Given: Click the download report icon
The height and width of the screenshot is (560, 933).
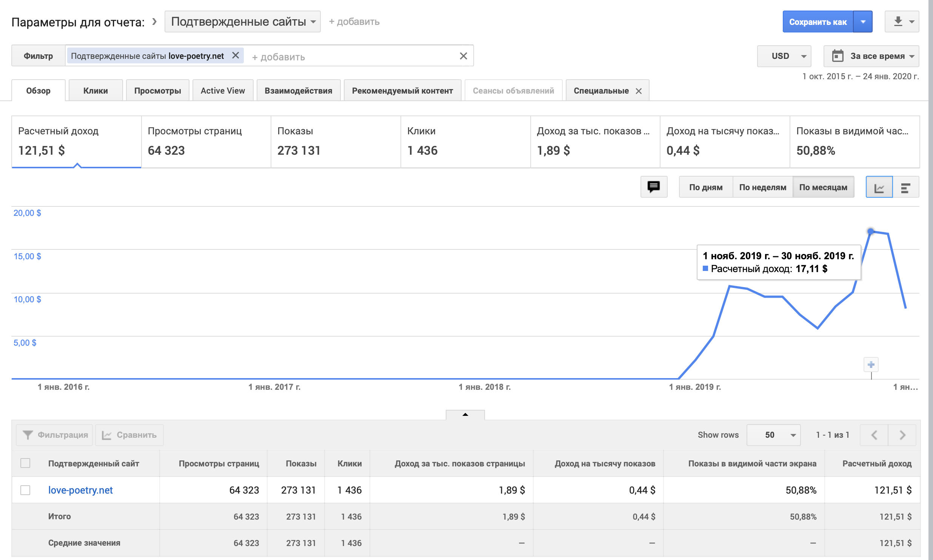Looking at the screenshot, I should pyautogui.click(x=898, y=22).
